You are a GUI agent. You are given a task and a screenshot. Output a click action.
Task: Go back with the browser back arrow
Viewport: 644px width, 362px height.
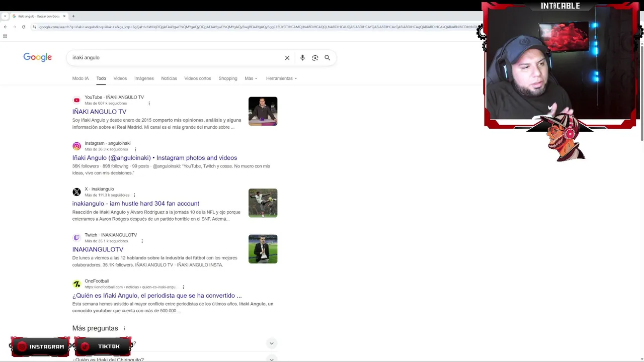[x=5, y=27]
